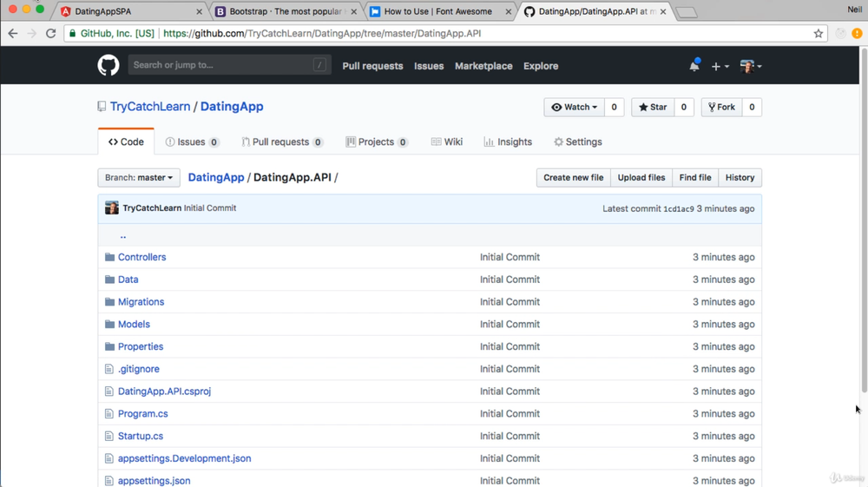Open DatingApp.API.csproj file
The width and height of the screenshot is (868, 487).
click(x=164, y=392)
